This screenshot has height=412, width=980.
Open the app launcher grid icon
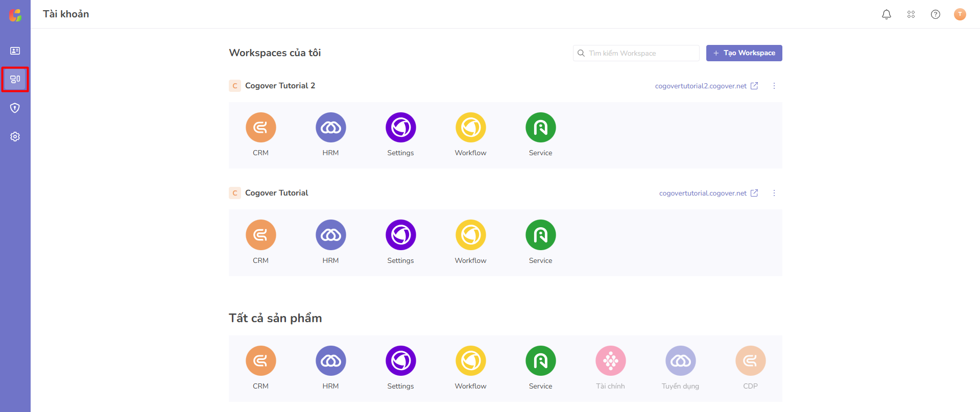(x=911, y=14)
